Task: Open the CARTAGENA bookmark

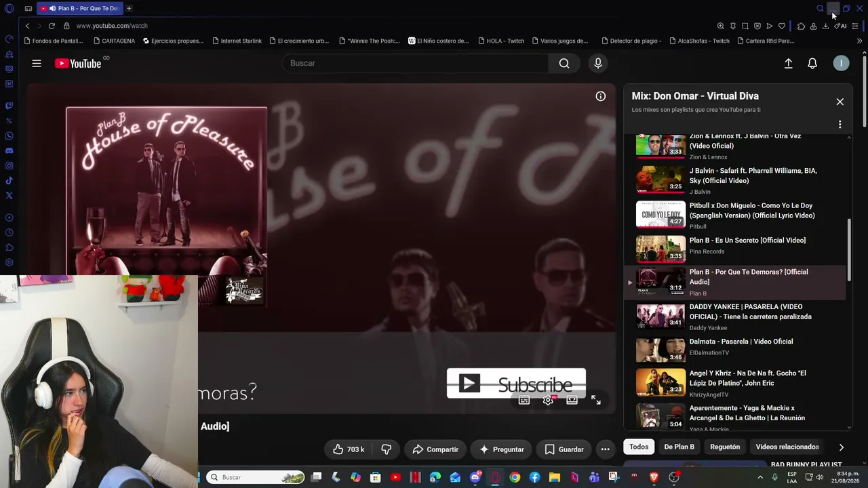Action: coord(114,41)
